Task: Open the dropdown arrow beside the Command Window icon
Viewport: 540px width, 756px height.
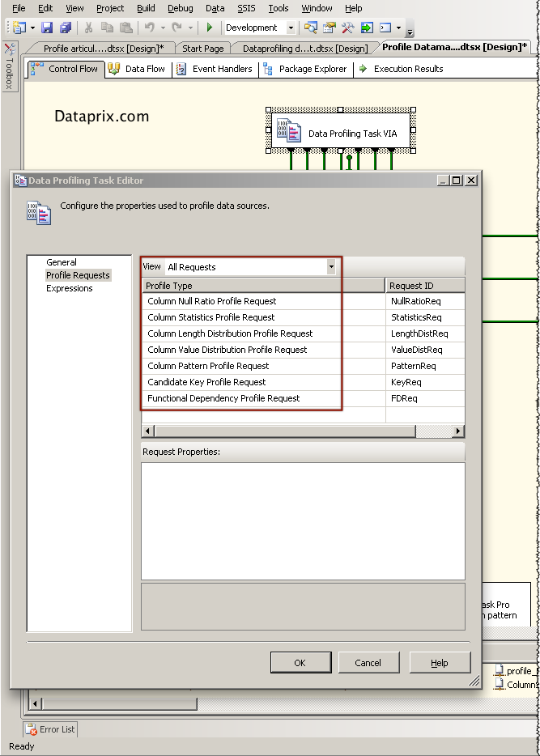Action: (x=398, y=28)
